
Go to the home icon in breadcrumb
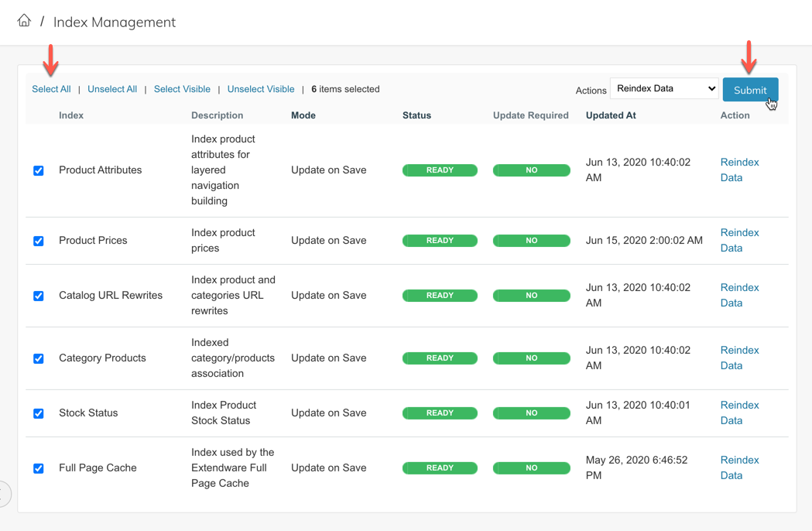tap(24, 21)
